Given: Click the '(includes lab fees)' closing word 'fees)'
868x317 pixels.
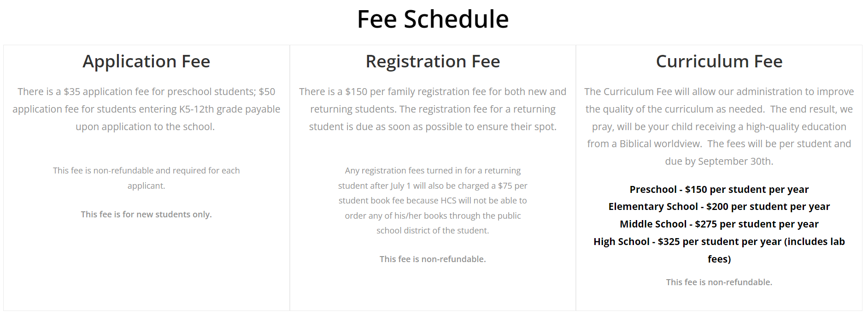Looking at the screenshot, I should (719, 259).
